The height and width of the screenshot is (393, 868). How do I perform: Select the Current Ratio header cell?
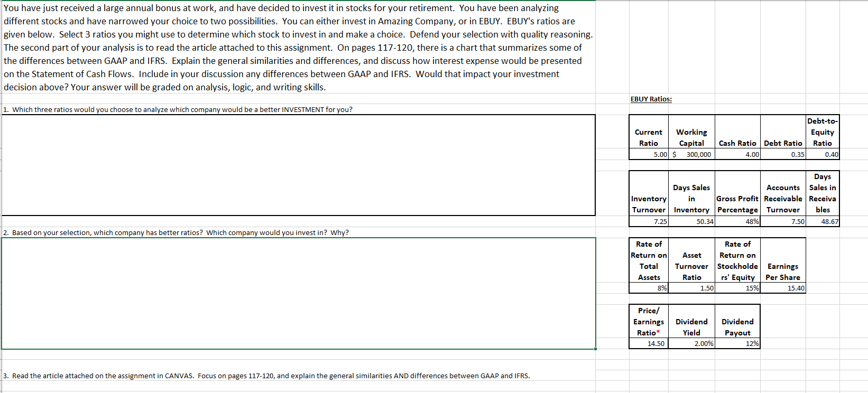tap(649, 132)
